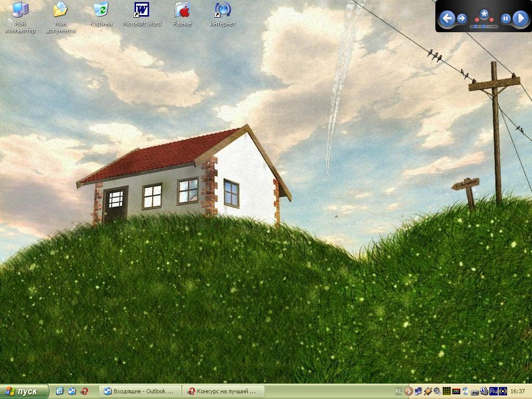The image size is (532, 399).
Task: Click the left slider knob in the widget
Action: click(x=475, y=26)
